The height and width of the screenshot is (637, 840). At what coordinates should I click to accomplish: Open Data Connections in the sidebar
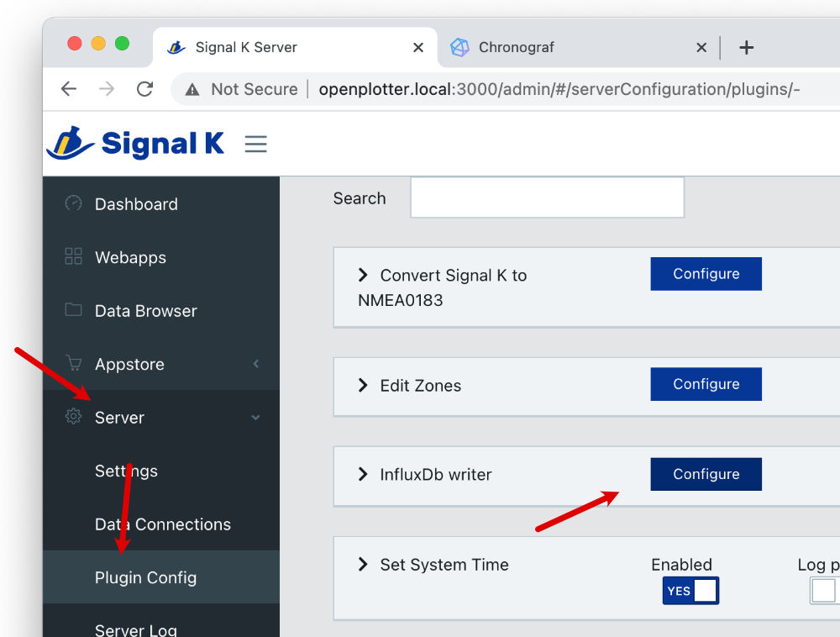162,524
